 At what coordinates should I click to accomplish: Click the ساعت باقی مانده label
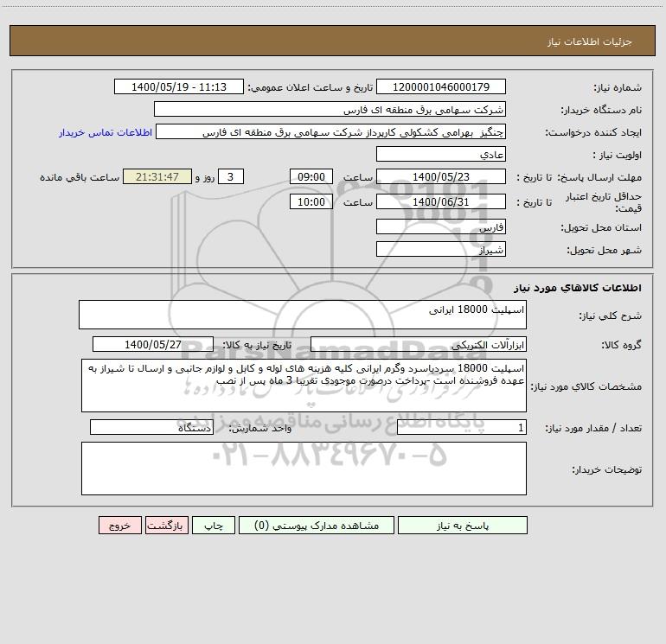(x=80, y=177)
